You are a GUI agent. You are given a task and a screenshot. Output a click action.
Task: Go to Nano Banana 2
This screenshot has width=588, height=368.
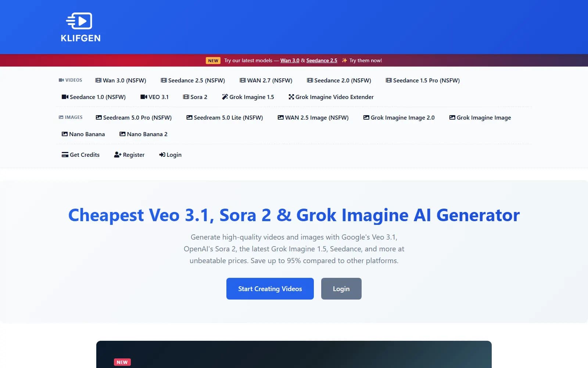point(143,134)
